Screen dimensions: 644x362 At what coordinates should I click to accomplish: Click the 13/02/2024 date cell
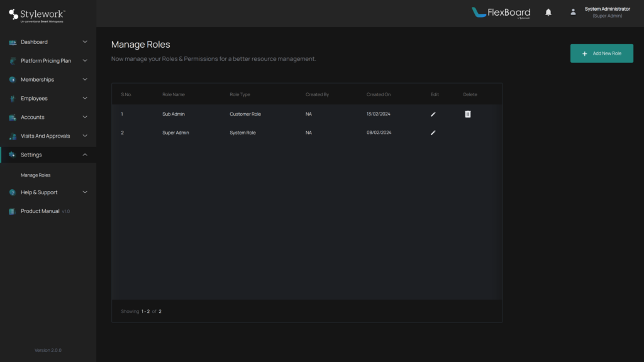coord(378,114)
